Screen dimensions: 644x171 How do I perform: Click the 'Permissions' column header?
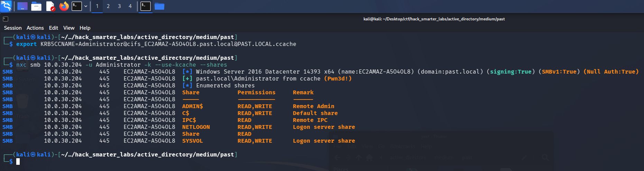(257, 93)
